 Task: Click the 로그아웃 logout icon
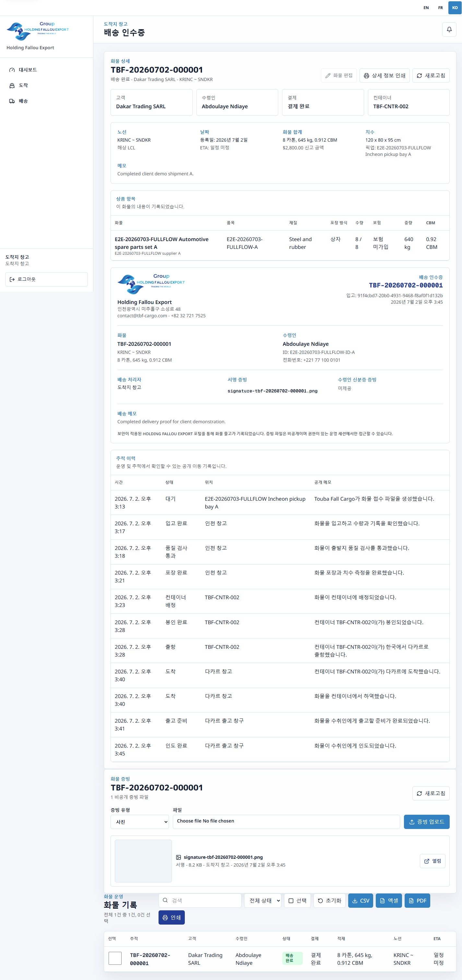[x=12, y=279]
